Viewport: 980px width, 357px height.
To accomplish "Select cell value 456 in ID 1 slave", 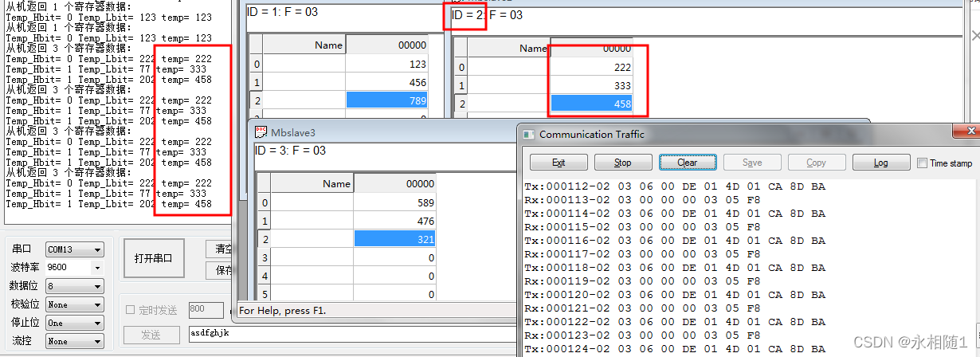I will tap(386, 82).
